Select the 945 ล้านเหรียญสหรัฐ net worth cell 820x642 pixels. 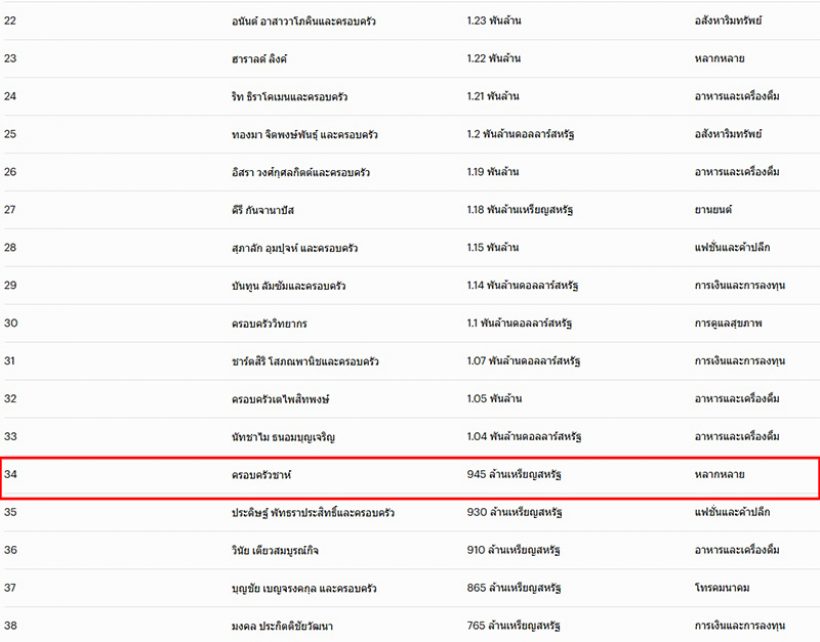[x=513, y=475]
